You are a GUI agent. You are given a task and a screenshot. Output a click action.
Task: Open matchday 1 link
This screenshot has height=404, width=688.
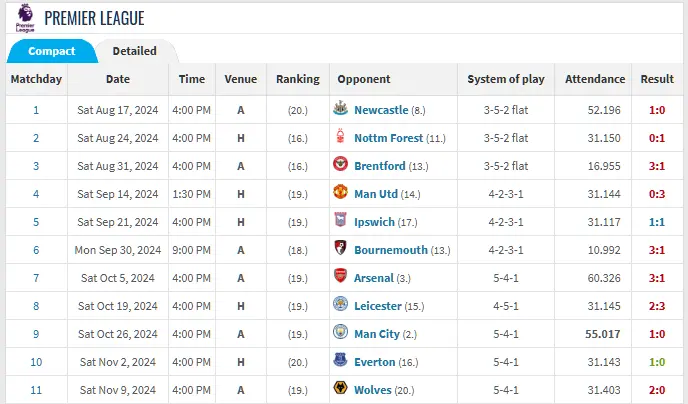[36, 110]
